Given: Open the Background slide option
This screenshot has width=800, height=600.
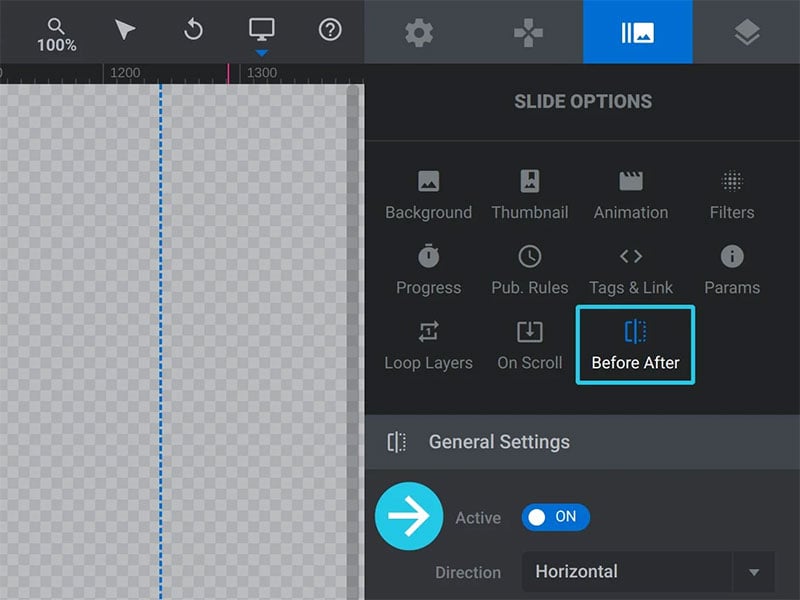Looking at the screenshot, I should pyautogui.click(x=428, y=196).
